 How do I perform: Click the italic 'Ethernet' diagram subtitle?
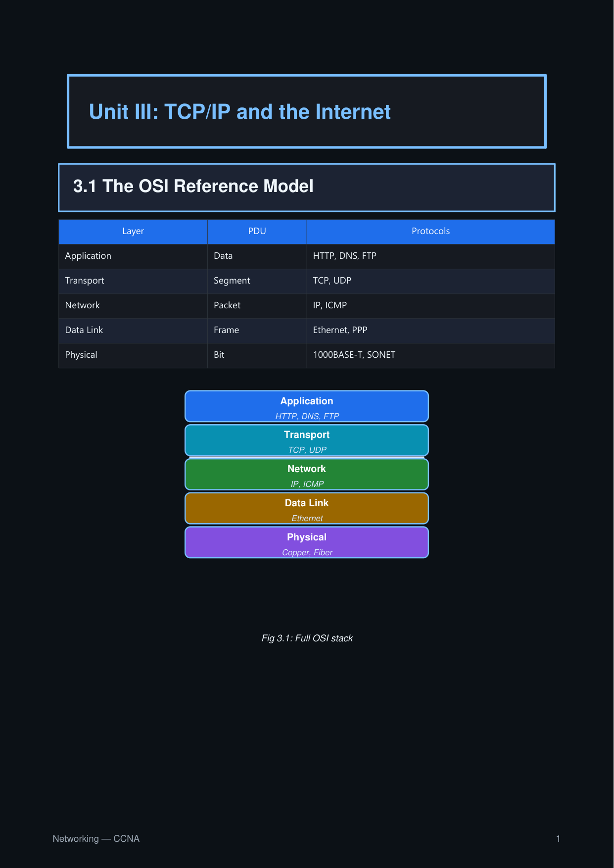point(307,519)
